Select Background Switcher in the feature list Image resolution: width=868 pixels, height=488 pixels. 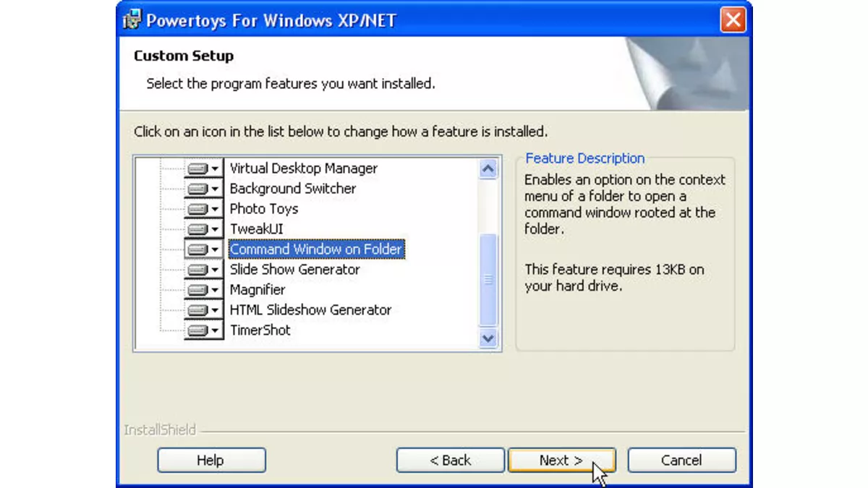pos(292,189)
